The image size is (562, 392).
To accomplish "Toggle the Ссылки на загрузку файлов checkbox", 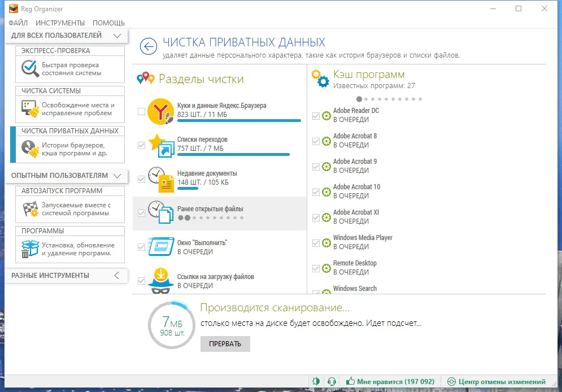I will coord(142,281).
